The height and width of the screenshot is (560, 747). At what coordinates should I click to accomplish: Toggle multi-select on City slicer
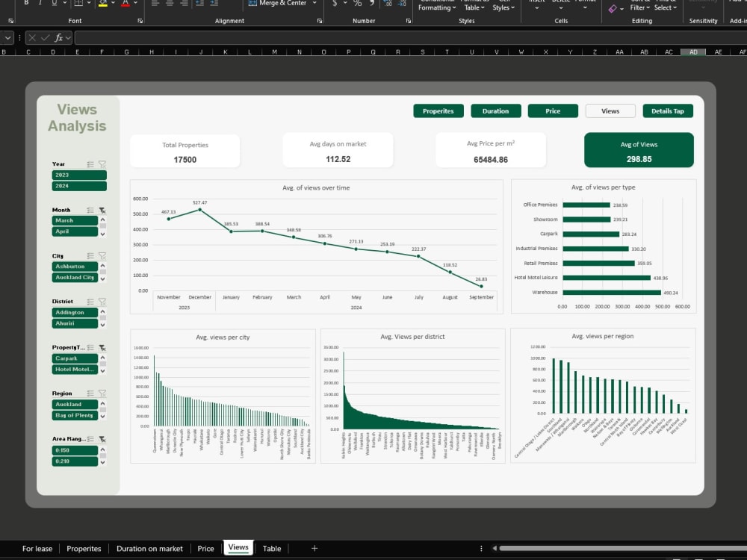point(90,256)
